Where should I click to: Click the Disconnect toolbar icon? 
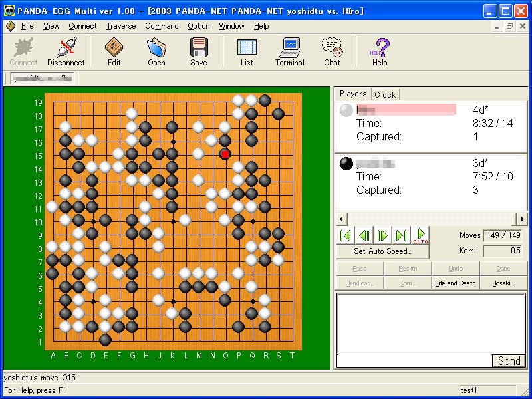click(x=66, y=51)
